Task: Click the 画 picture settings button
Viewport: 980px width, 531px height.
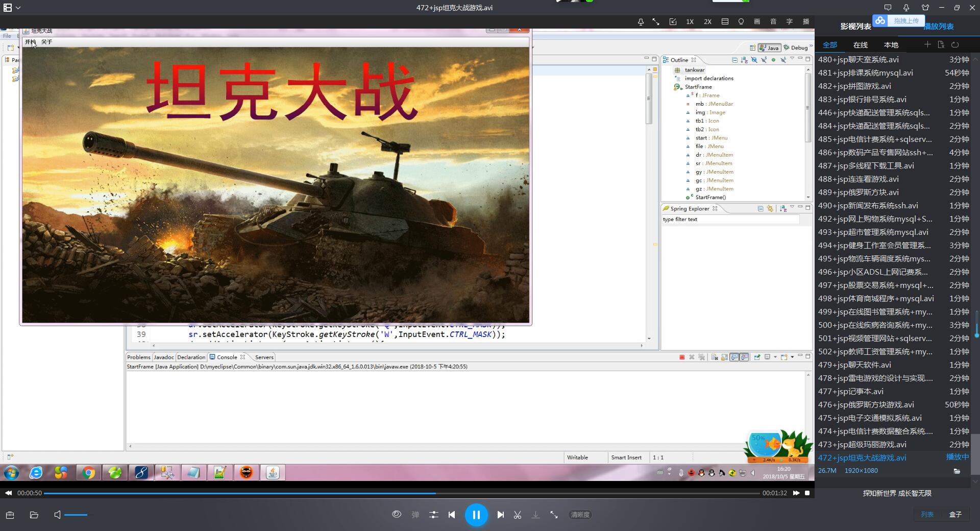Action: (757, 21)
